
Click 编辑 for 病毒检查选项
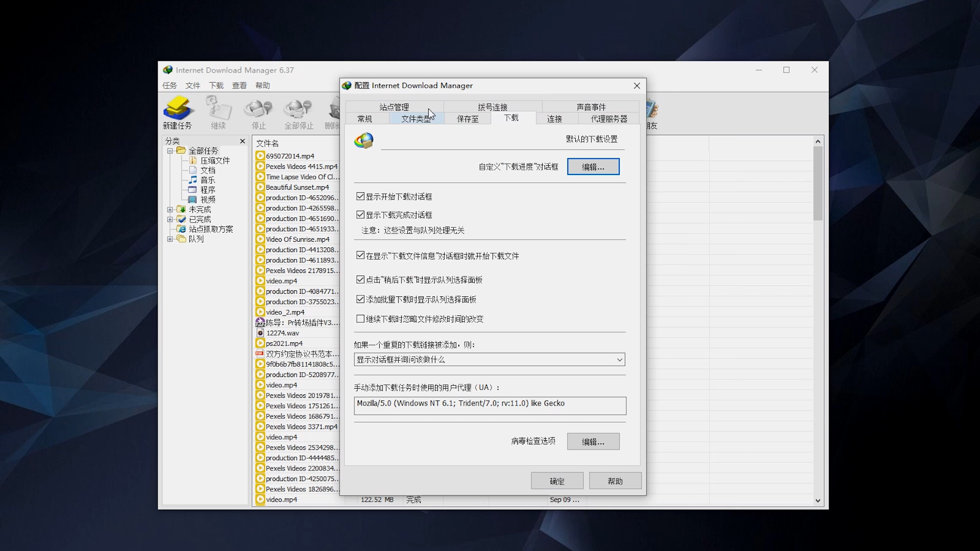pos(593,442)
